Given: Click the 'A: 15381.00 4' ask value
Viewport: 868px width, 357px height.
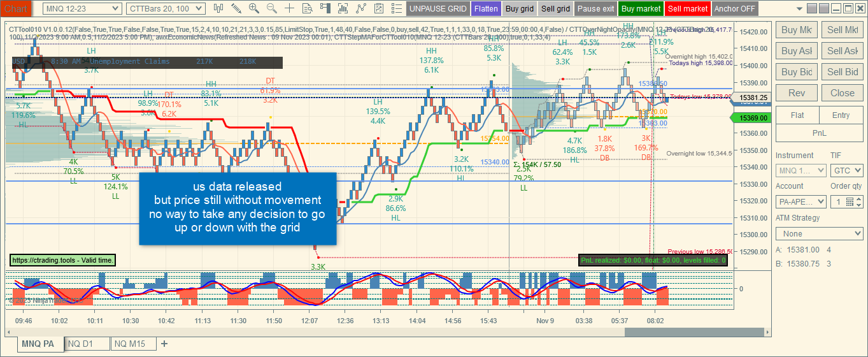Looking at the screenshot, I should pos(805,251).
